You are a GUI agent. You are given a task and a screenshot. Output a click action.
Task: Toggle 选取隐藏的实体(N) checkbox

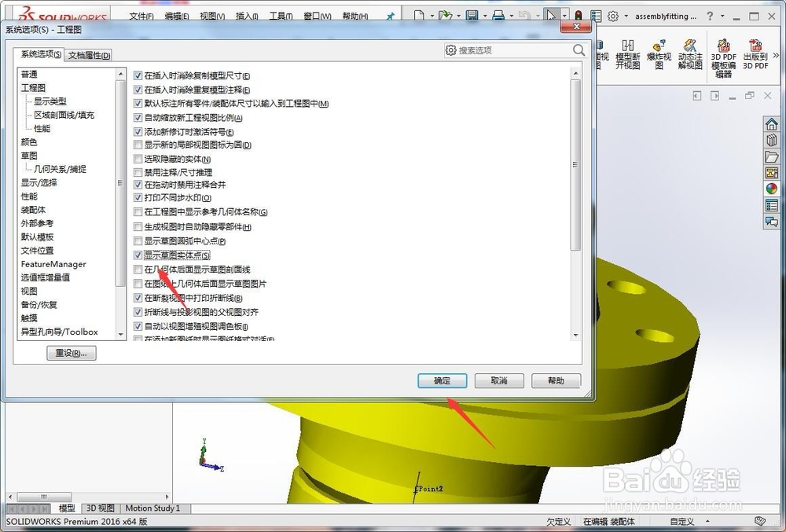coord(138,159)
